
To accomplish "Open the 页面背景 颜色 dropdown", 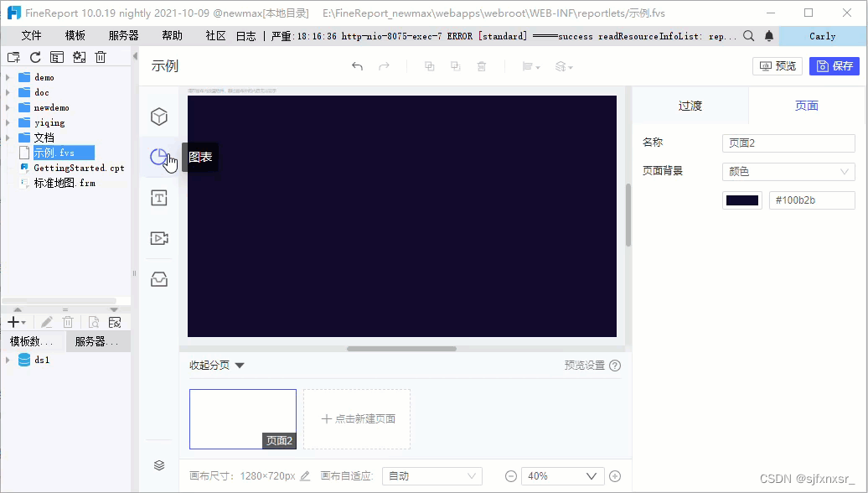I will (788, 172).
